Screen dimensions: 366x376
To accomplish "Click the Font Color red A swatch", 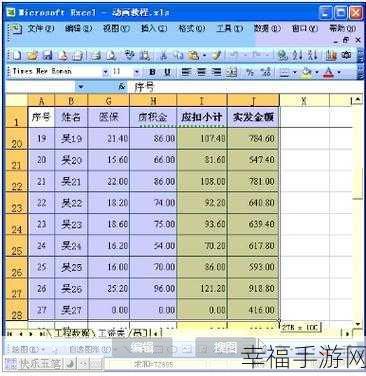I will pos(328,72).
